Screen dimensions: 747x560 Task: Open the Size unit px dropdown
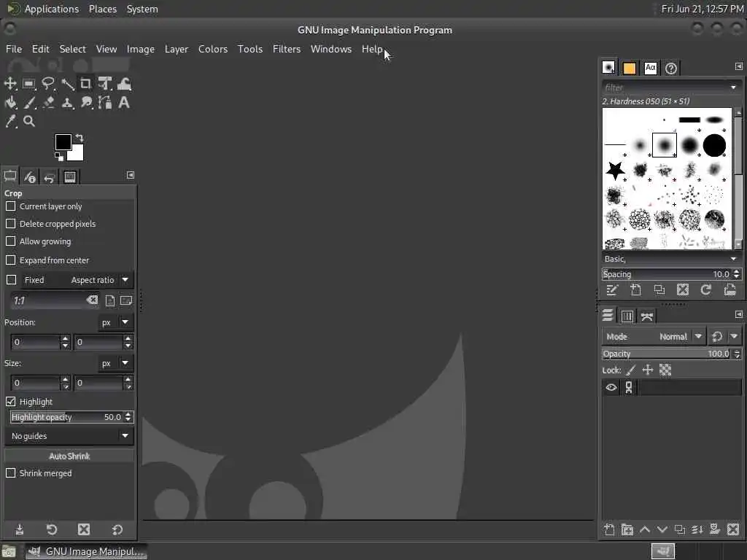(x=115, y=363)
